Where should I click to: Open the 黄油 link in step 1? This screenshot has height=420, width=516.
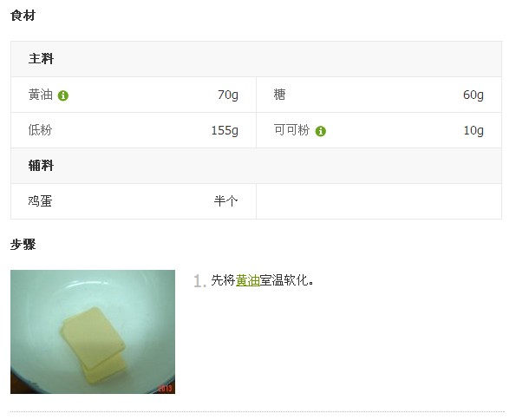[x=248, y=280]
